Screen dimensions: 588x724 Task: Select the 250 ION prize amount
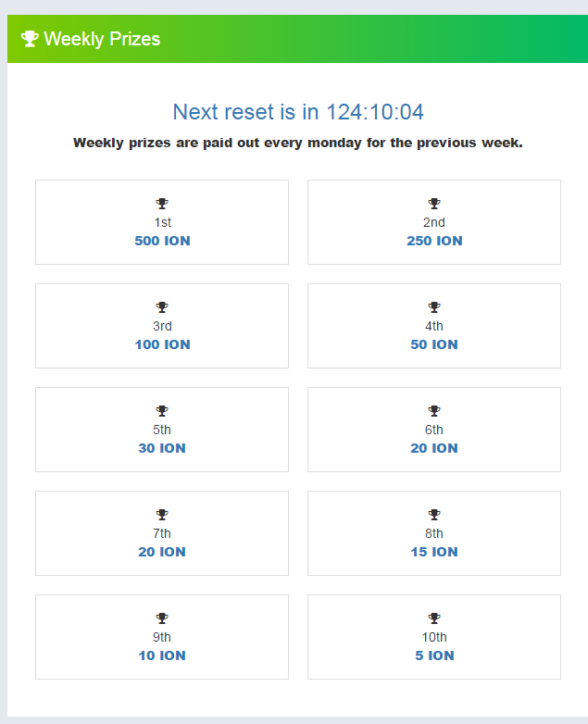coord(434,241)
